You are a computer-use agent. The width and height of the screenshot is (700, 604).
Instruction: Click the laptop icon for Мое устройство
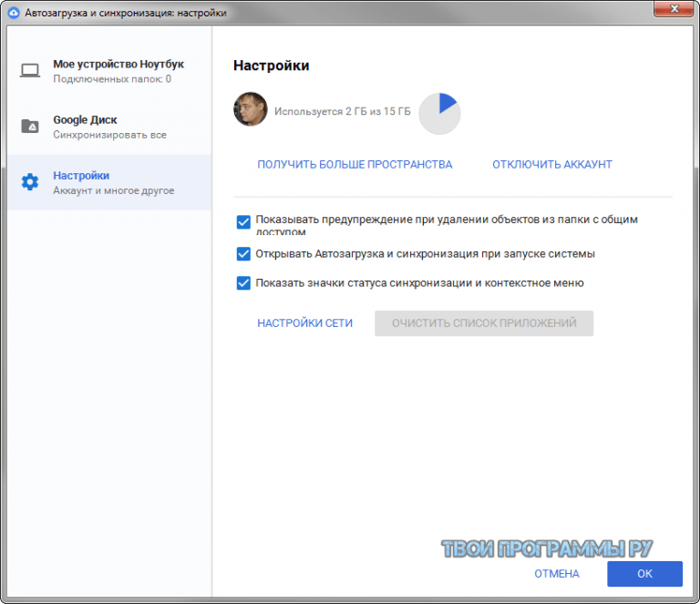coord(30,71)
